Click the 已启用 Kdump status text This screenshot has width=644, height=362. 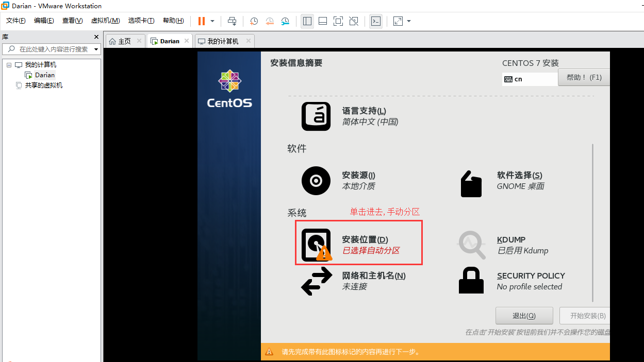[523, 251]
